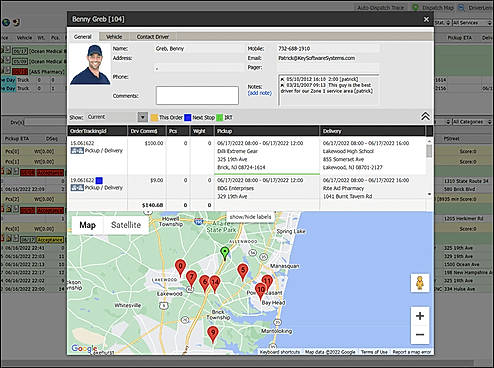Screen dimensions: 494x368
Task: Click show/hide labels on map
Action: tap(250, 217)
